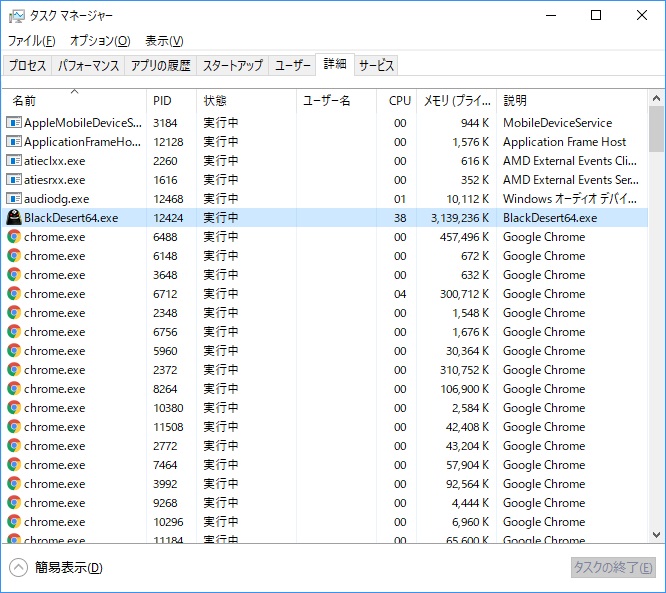Click Chrome icon for PID 10380
This screenshot has height=593, width=666.
[14, 407]
